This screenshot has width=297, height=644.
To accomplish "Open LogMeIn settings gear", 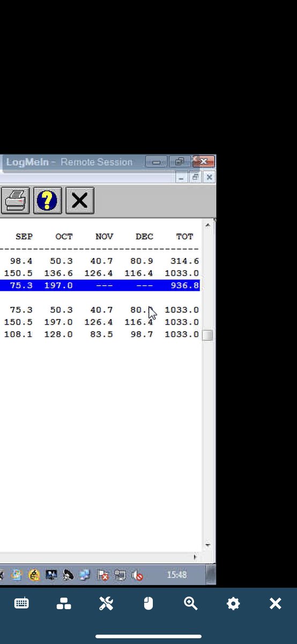I will coord(233,604).
